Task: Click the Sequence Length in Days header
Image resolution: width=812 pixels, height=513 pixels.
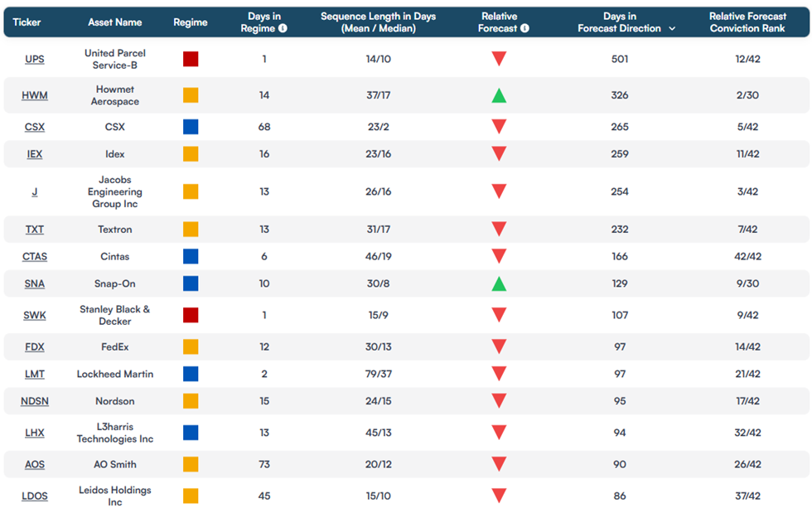Action: coord(378,22)
